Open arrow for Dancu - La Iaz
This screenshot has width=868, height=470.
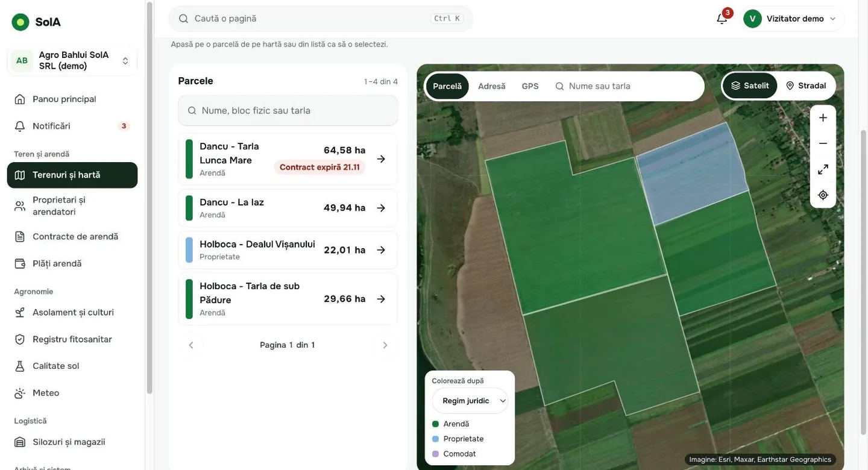pos(381,208)
